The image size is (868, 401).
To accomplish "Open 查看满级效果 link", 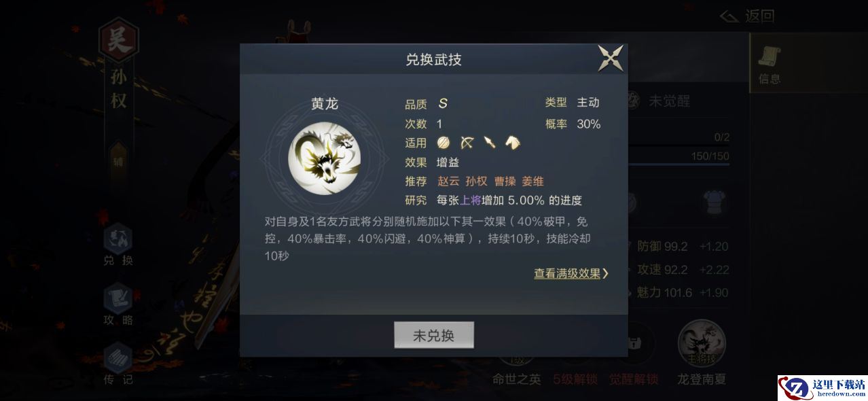I will 571,273.
